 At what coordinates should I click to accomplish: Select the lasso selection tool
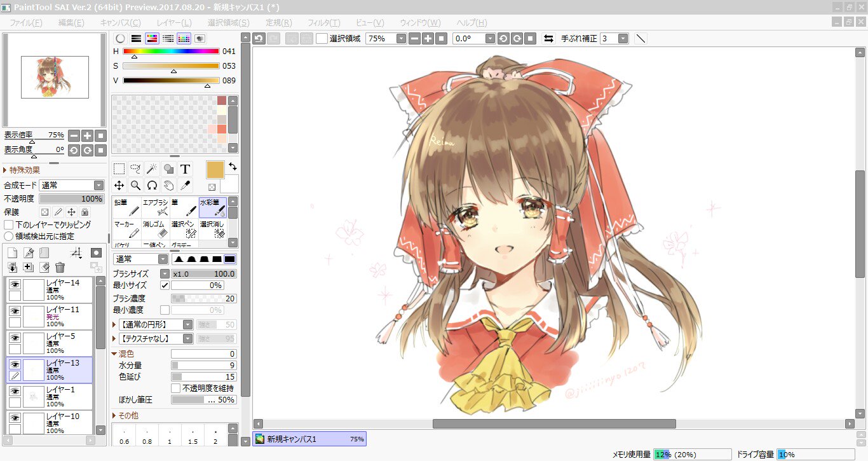pos(135,169)
